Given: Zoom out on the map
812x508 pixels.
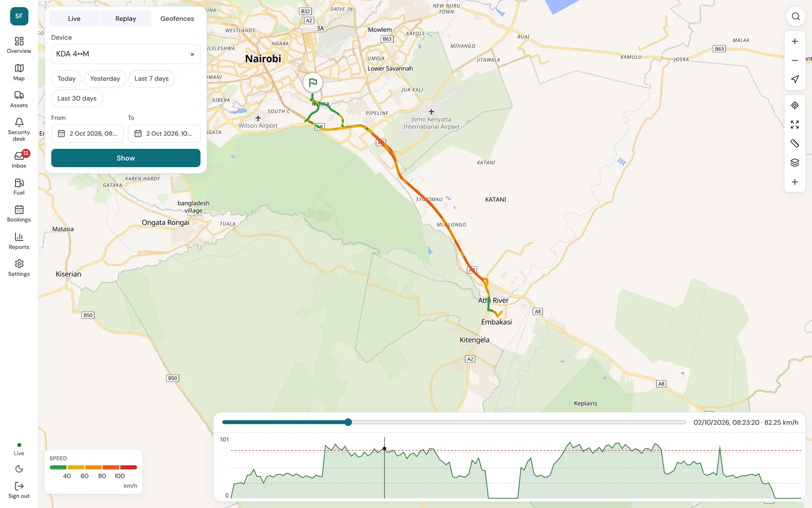Looking at the screenshot, I should [x=795, y=60].
